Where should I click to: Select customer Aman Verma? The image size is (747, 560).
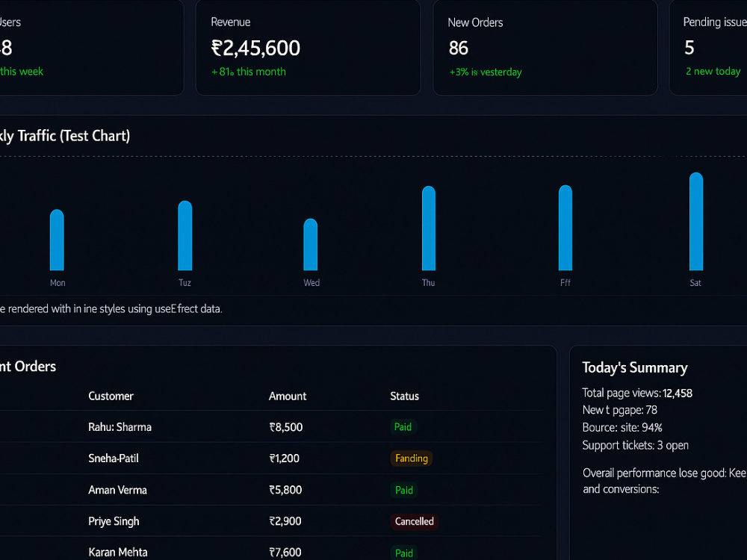point(118,490)
